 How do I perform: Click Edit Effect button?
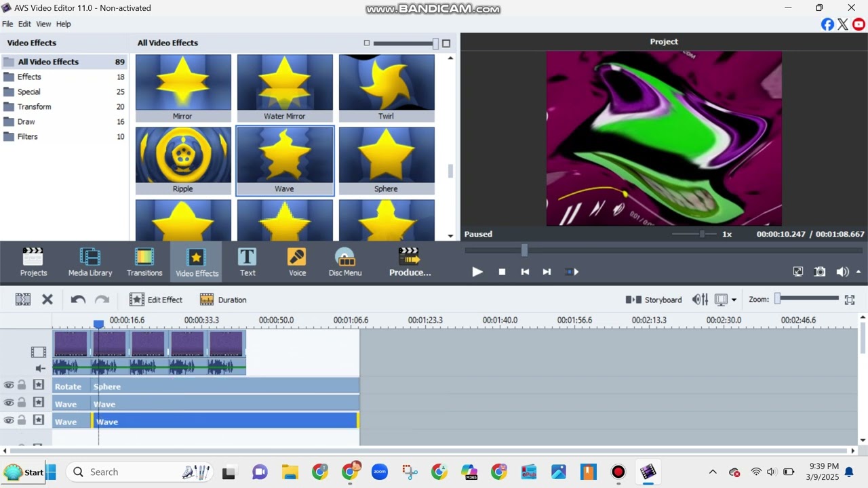point(156,299)
